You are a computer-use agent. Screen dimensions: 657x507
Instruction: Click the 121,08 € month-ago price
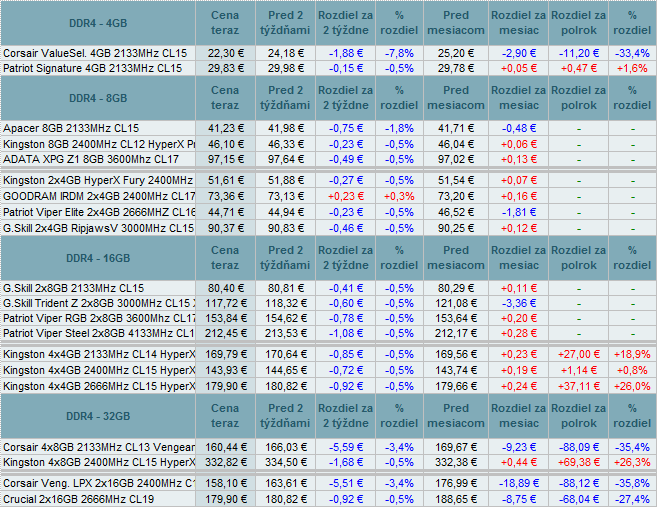(456, 303)
